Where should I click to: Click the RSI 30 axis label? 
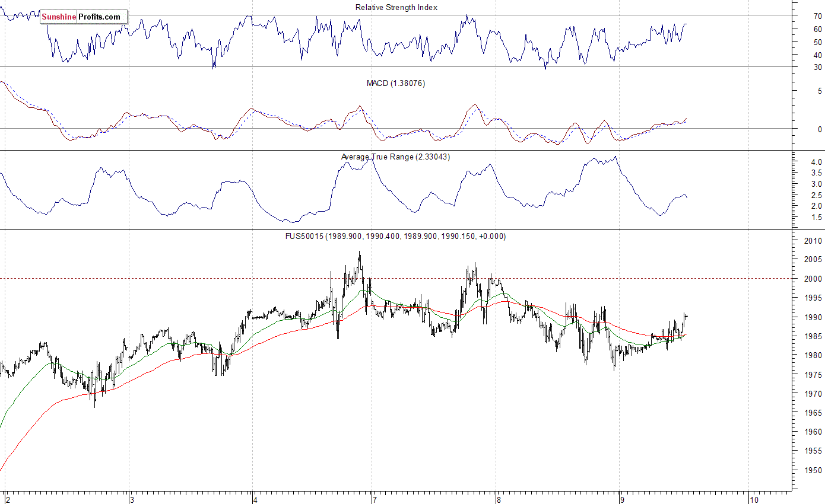point(818,67)
